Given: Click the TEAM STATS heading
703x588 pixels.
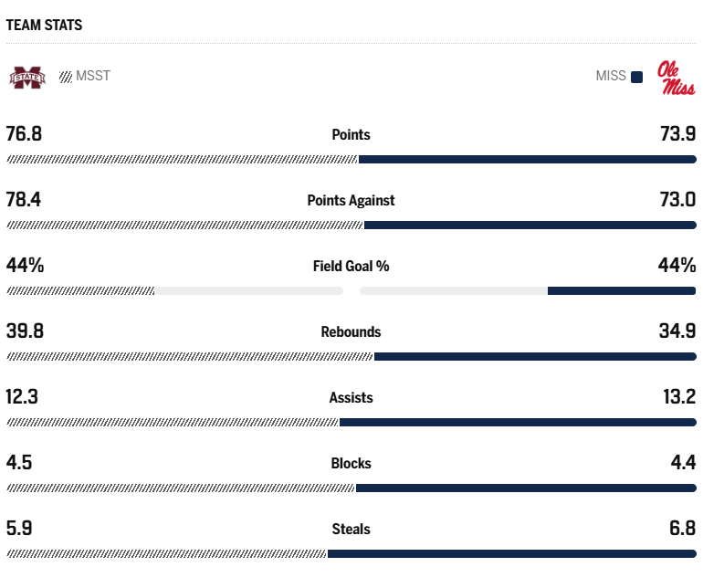Looking at the screenshot, I should [44, 26].
